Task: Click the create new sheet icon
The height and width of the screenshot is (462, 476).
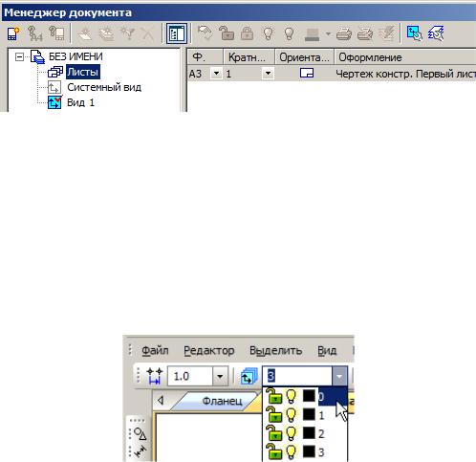Action: [13, 33]
